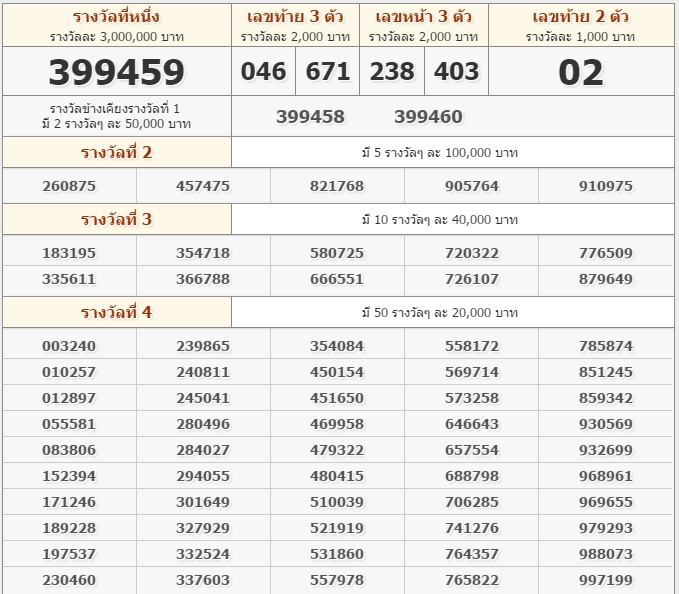The height and width of the screenshot is (594, 679).
Task: Select fourth prize number 332524
Action: (203, 554)
